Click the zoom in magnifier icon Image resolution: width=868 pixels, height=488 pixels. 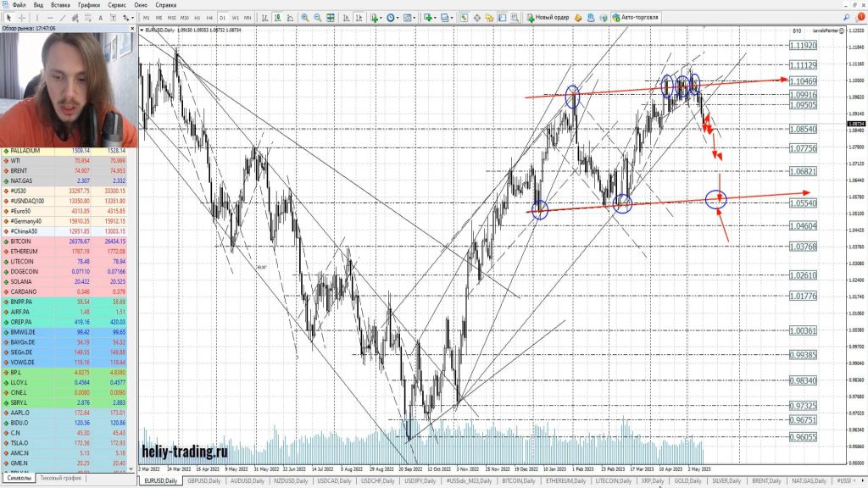pos(304,17)
